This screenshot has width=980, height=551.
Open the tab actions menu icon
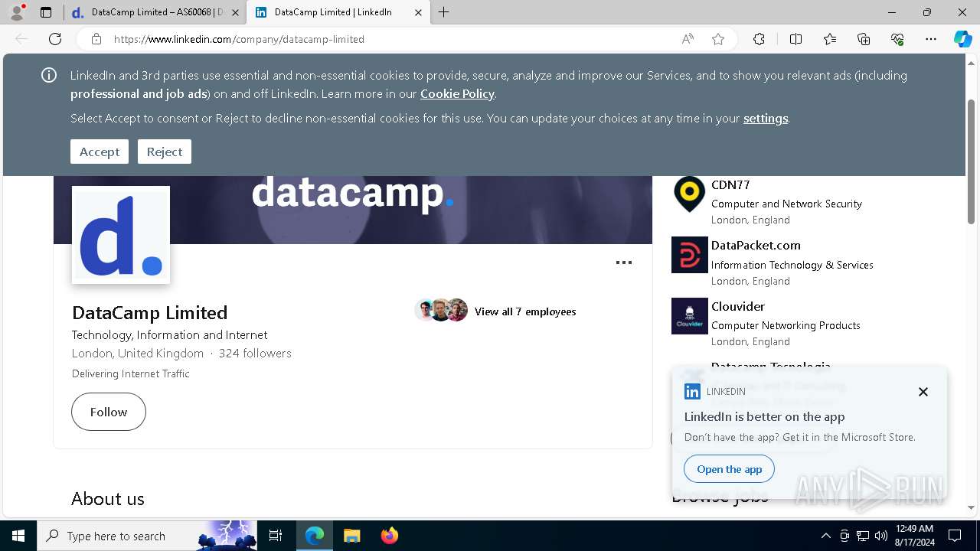click(x=46, y=12)
